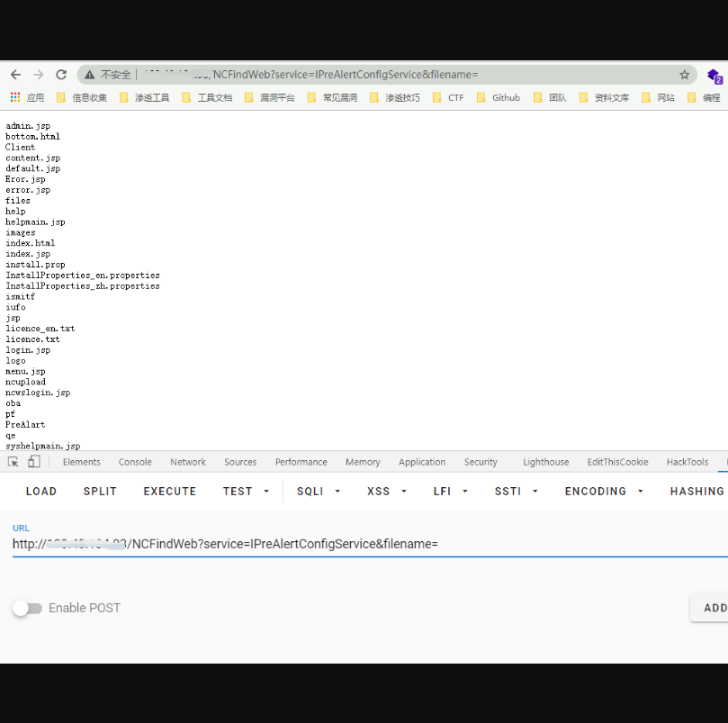Switch to the HackTools tab
Viewport: 728px width, 723px height.
pos(688,462)
